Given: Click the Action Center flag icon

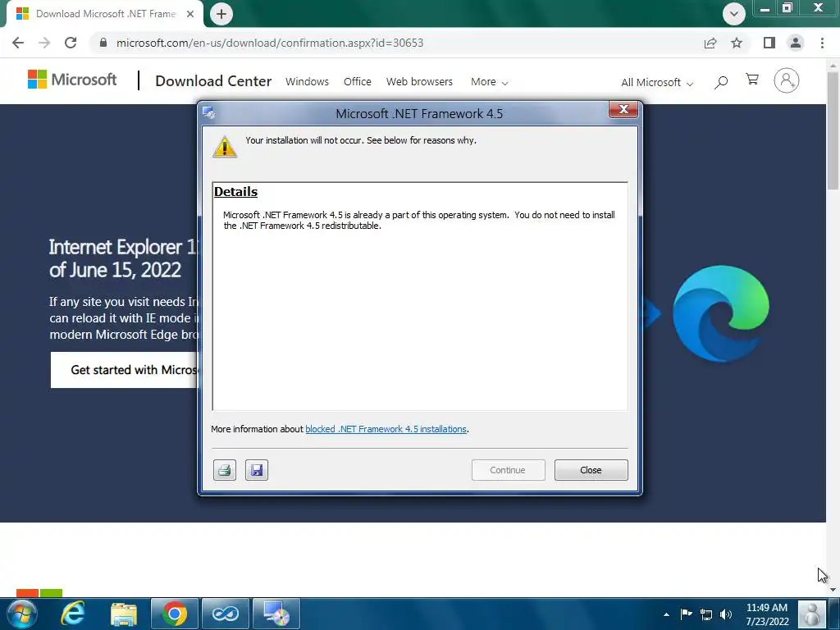Looking at the screenshot, I should tap(687, 614).
